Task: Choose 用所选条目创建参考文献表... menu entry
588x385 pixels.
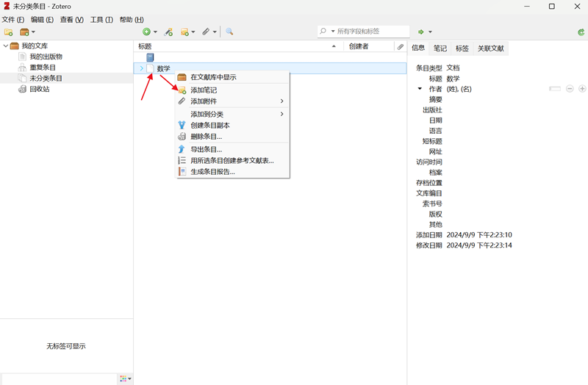Action: (x=232, y=160)
